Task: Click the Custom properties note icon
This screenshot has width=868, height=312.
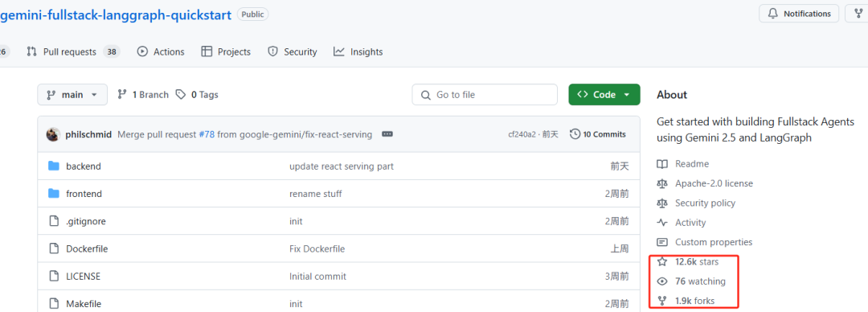Action: (x=662, y=242)
